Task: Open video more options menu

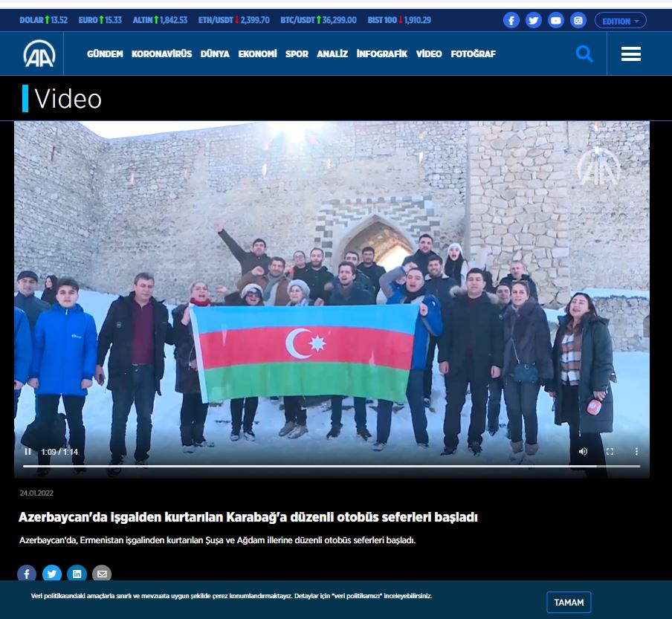Action: (x=636, y=452)
